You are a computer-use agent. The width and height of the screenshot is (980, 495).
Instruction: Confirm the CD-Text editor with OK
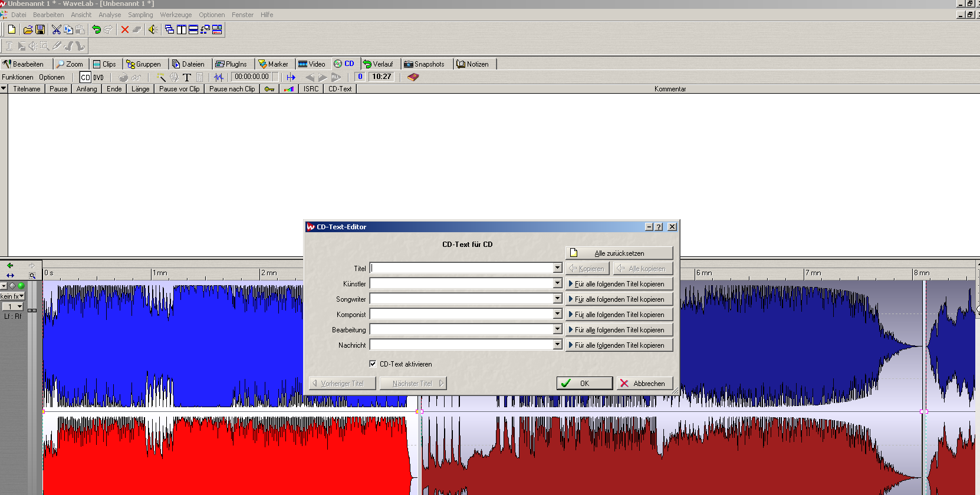click(x=584, y=383)
